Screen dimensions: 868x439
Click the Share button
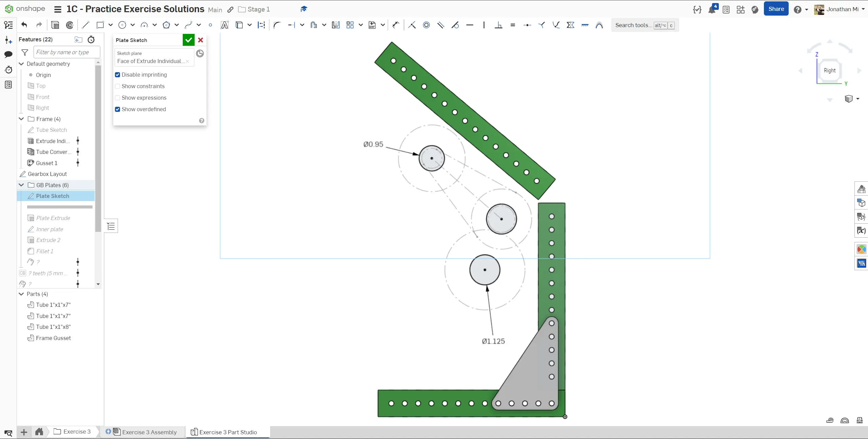coord(776,9)
